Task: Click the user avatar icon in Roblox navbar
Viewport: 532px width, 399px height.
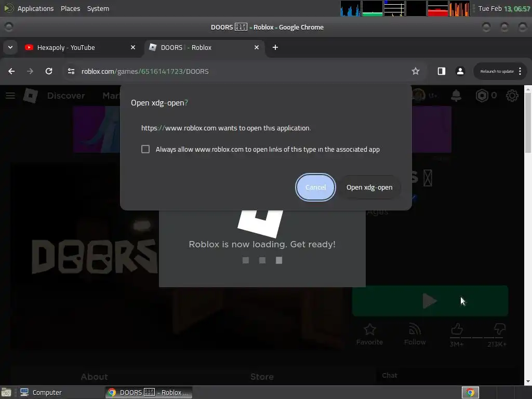Action: [419, 96]
